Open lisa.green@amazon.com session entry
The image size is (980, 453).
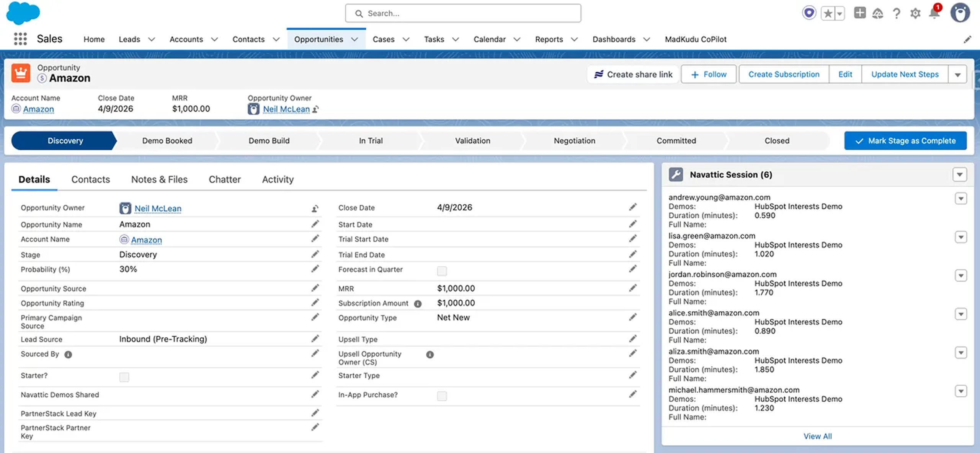click(712, 236)
